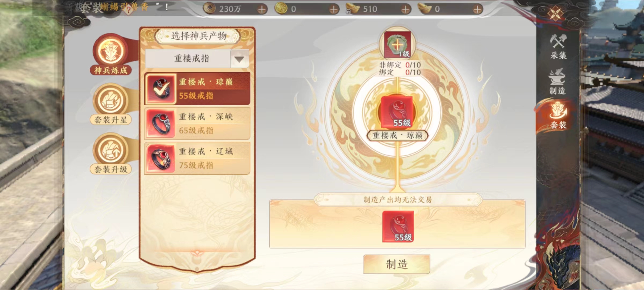The width and height of the screenshot is (644, 290).
Task: Select 重楼戒·深峡 65级戒指 entry
Action: [197, 124]
